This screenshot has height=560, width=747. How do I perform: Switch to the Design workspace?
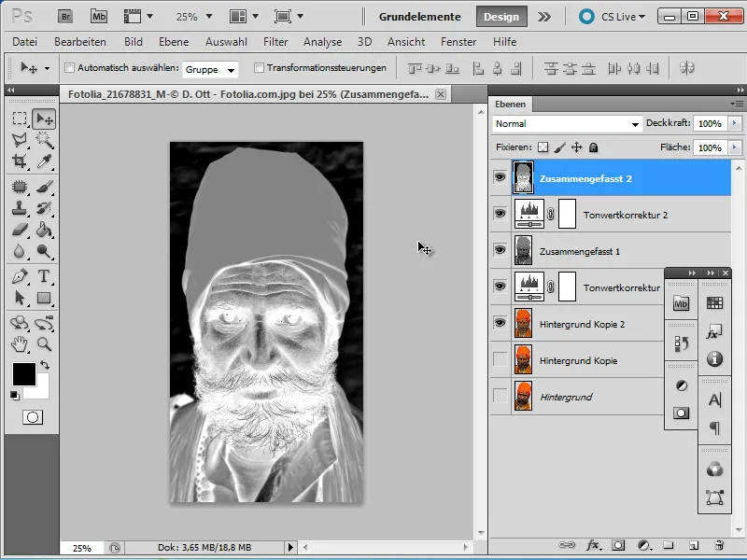point(501,17)
